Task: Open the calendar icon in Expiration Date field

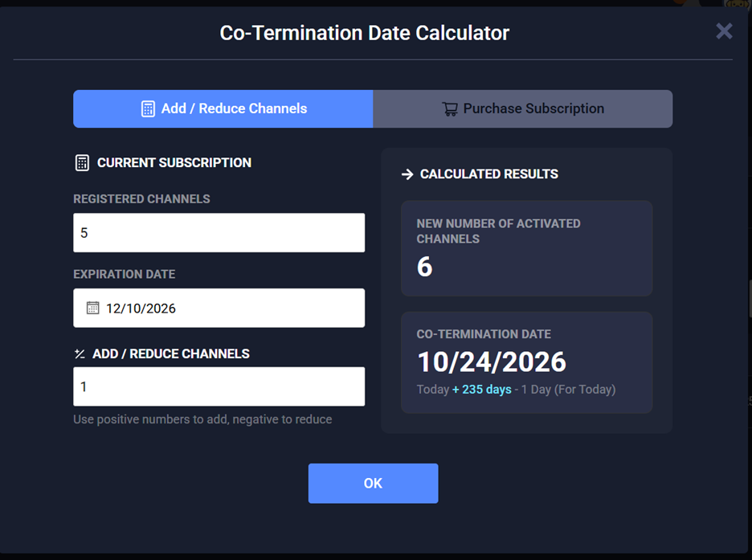Action: pos(93,308)
